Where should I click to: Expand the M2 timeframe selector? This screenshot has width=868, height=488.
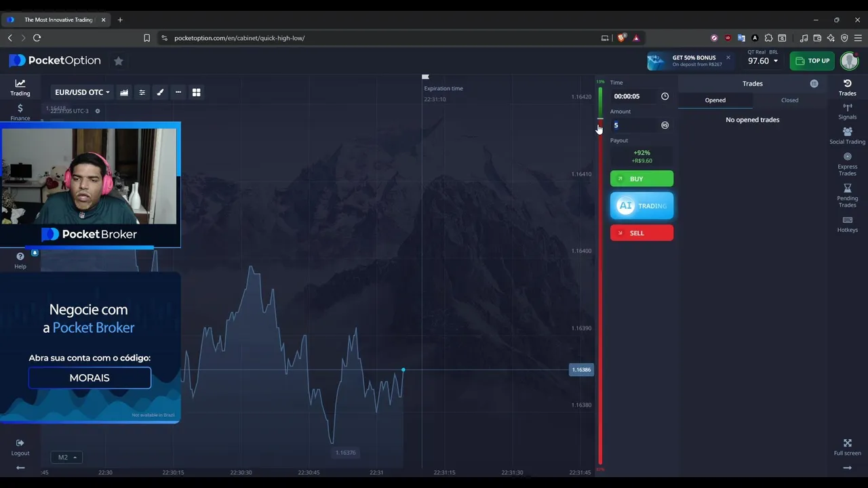click(66, 457)
